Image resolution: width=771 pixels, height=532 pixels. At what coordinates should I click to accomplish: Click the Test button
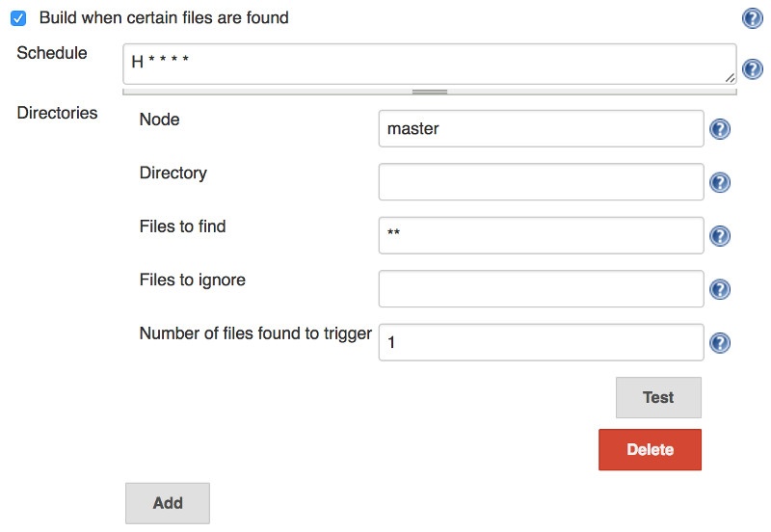tap(658, 397)
